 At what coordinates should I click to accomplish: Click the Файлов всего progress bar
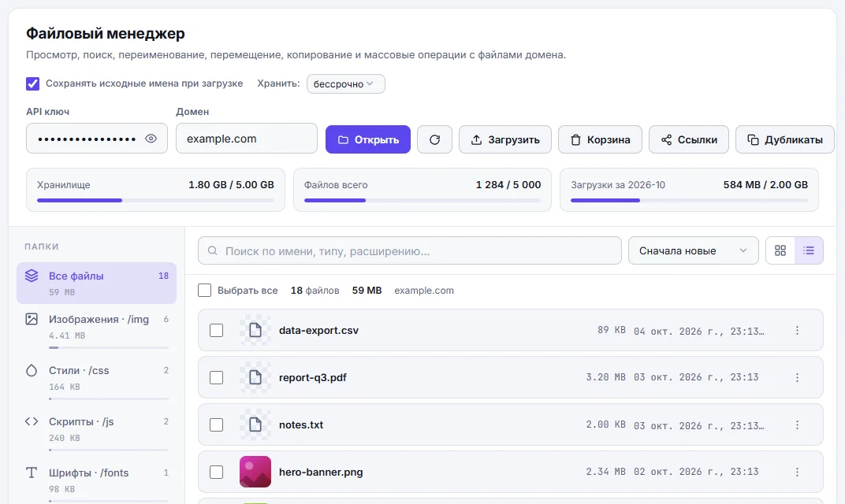[x=422, y=200]
